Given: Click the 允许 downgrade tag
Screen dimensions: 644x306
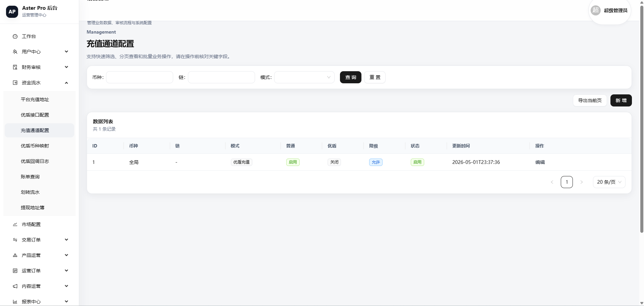Looking at the screenshot, I should tap(376, 162).
